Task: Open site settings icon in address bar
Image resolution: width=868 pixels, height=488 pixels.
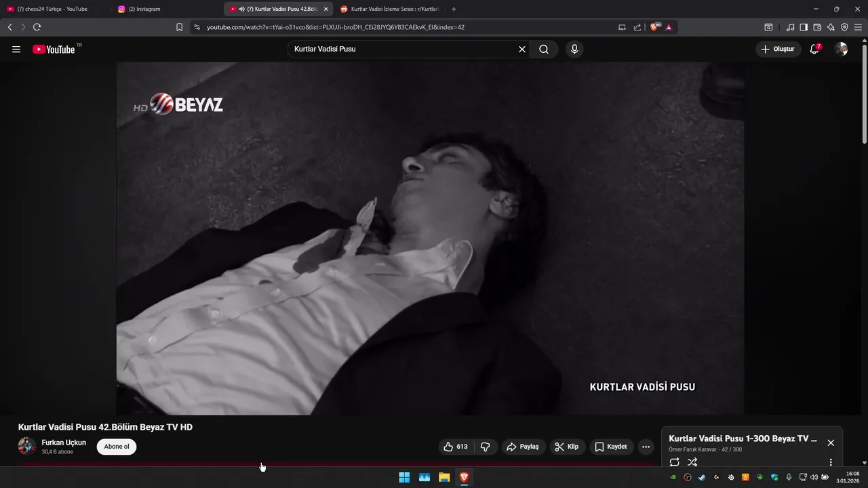Action: click(x=197, y=27)
